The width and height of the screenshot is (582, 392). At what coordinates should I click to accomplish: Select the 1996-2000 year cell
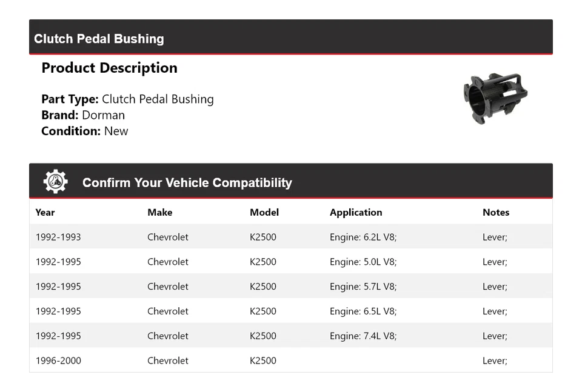(58, 360)
